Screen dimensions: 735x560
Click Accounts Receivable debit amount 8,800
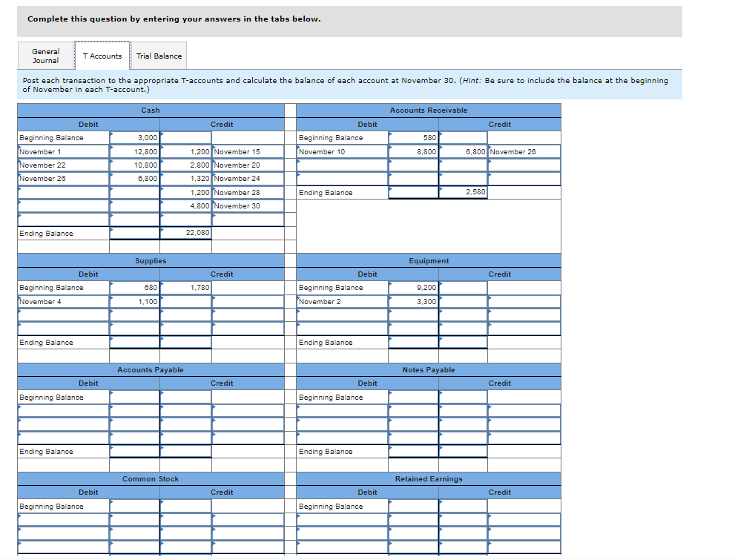pyautogui.click(x=413, y=152)
